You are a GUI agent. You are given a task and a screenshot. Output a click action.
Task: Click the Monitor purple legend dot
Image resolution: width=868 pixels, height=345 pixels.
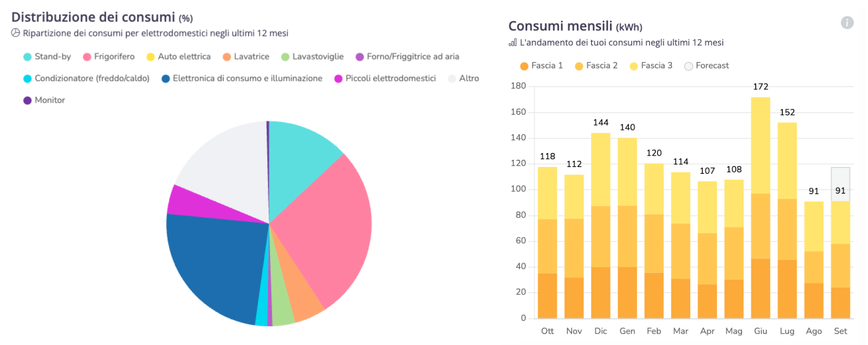pyautogui.click(x=28, y=100)
